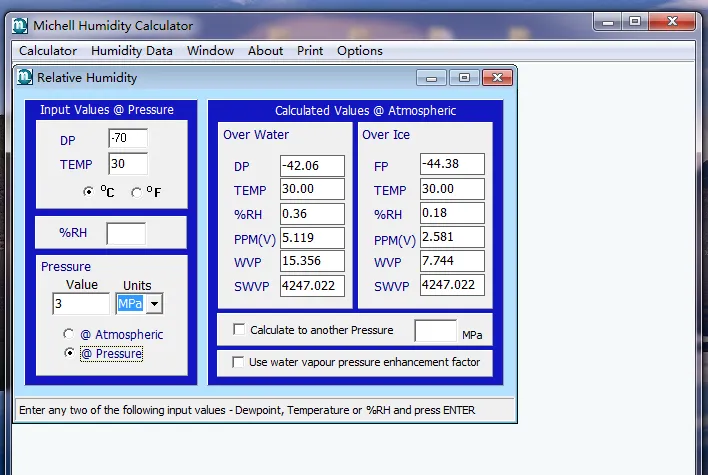Click Over Water WVP value 15.356
Viewport: 708px width, 475px height.
click(312, 261)
